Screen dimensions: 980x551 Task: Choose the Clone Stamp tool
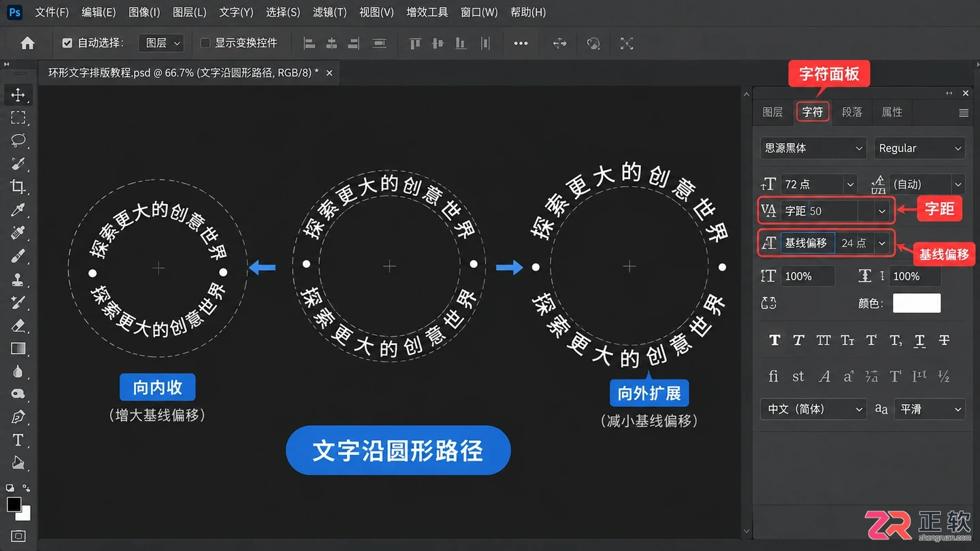(18, 279)
